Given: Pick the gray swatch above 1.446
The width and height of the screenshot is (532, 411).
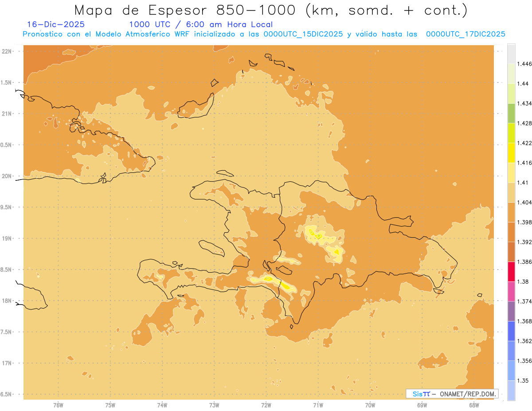Looking at the screenshot, I should (511, 54).
